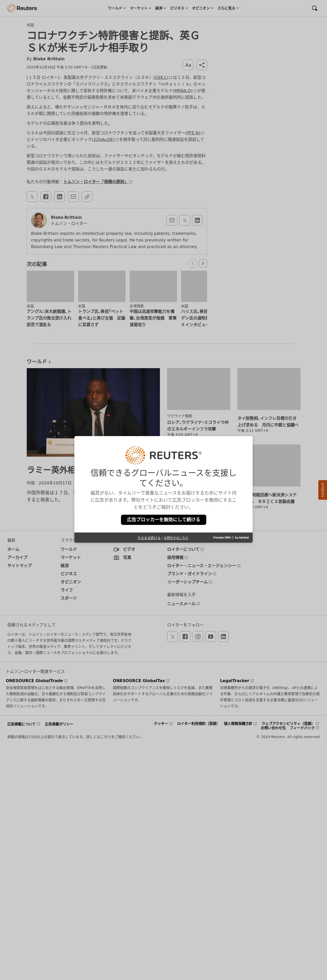Open the LegalTracker service link
Viewport: 327px width, 980px height.
click(237, 681)
